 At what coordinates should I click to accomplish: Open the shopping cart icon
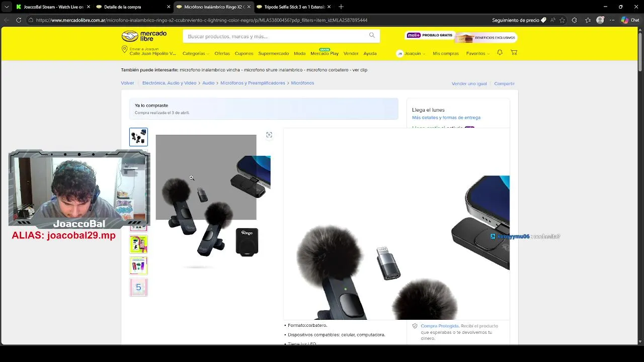pos(514,52)
